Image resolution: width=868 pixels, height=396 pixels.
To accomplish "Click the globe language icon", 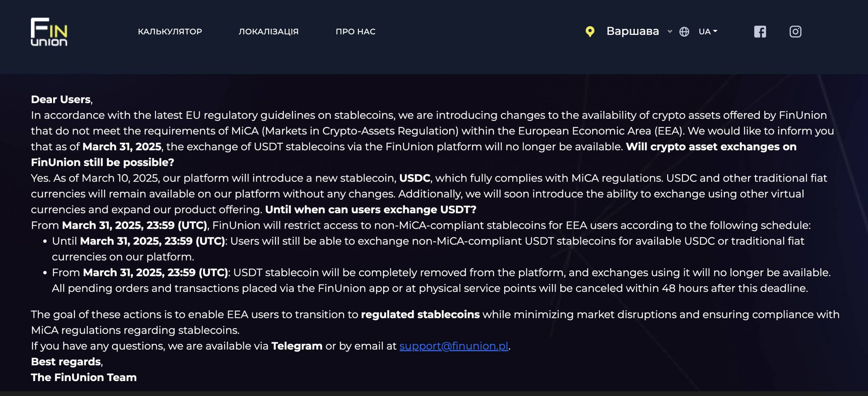I will [x=684, y=32].
